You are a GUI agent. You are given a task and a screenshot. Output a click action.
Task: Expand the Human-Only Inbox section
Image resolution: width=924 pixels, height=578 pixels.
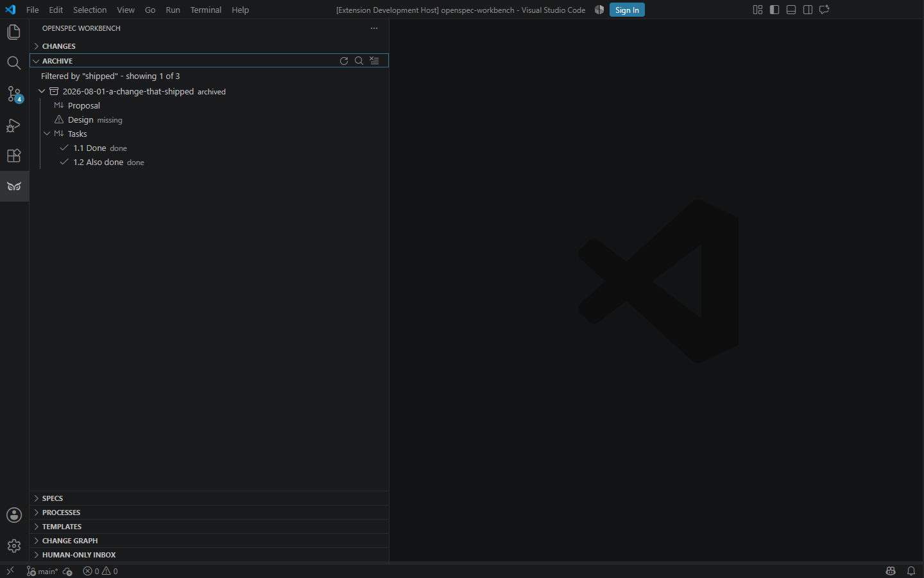(209, 555)
